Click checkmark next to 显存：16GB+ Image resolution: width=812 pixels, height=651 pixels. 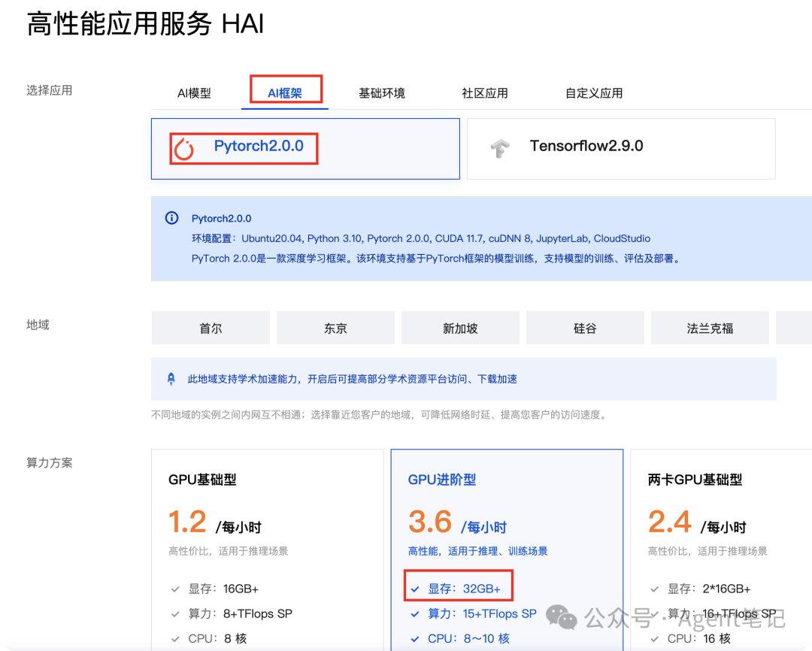click(x=175, y=589)
